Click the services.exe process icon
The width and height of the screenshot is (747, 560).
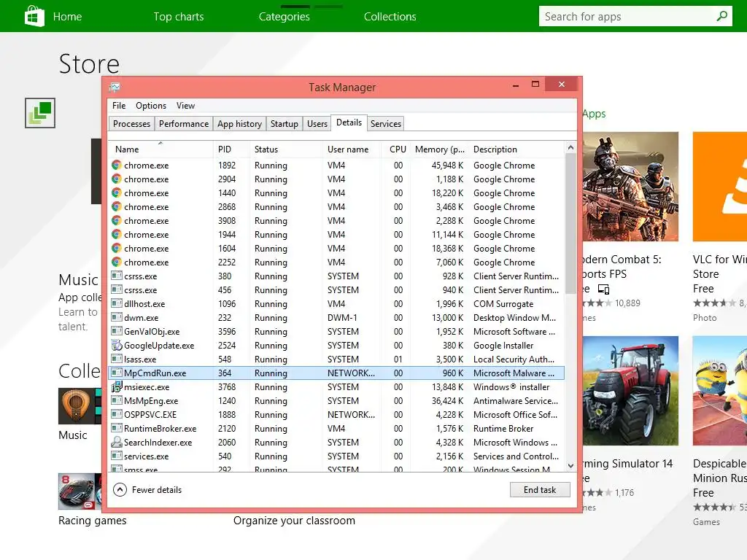[116, 455]
